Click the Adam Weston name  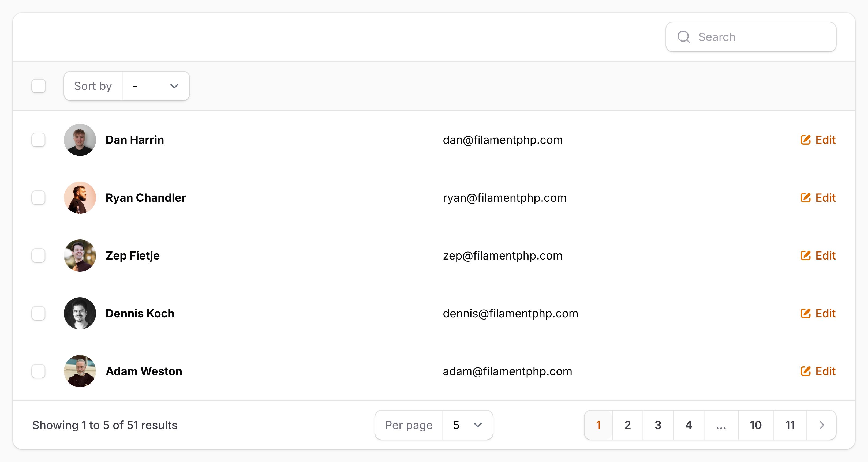pyautogui.click(x=144, y=371)
